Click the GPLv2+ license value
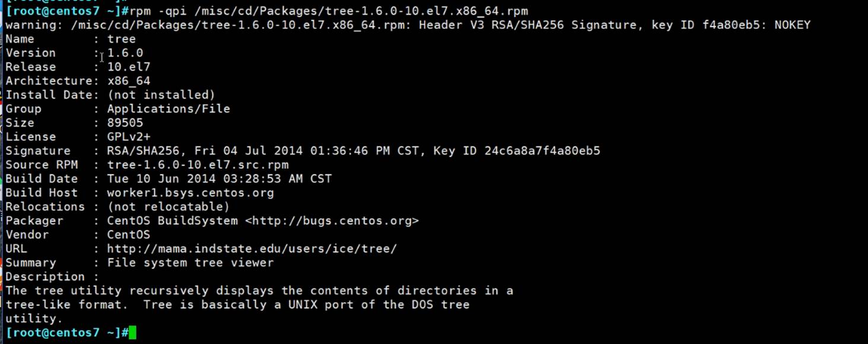The height and width of the screenshot is (344, 868). pos(128,137)
